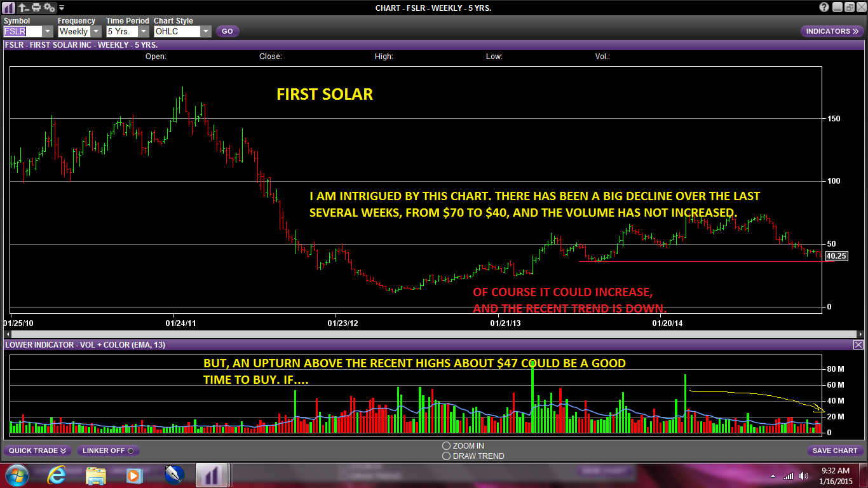This screenshot has width=868, height=488.
Task: Click the FSLR - FIRST SOLAR INC header bar
Action: coord(434,45)
